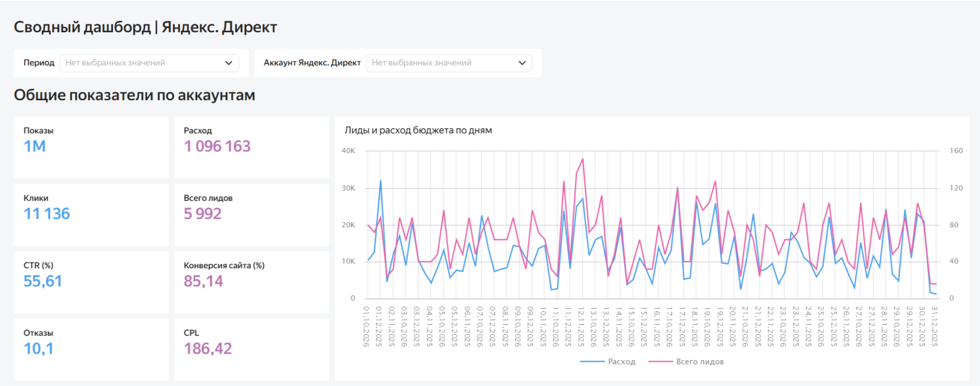Select the CTR (%) indicator card

coord(91,282)
